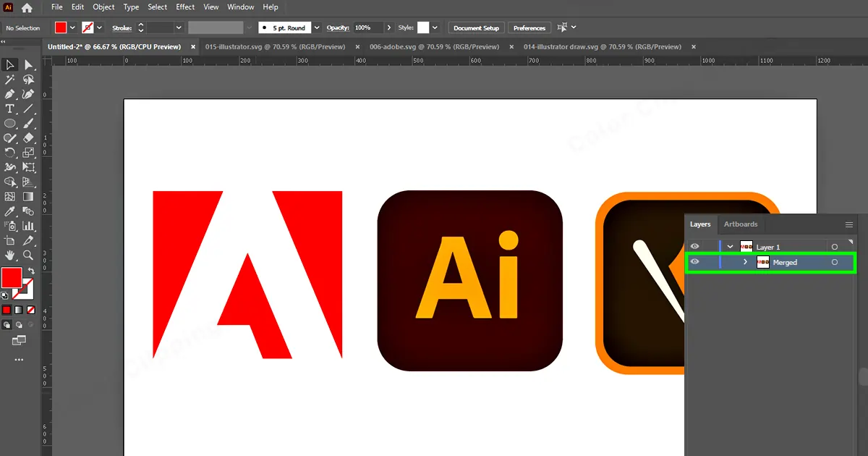This screenshot has width=868, height=456.
Task: Open stroke weight dropdown
Action: [x=179, y=28]
